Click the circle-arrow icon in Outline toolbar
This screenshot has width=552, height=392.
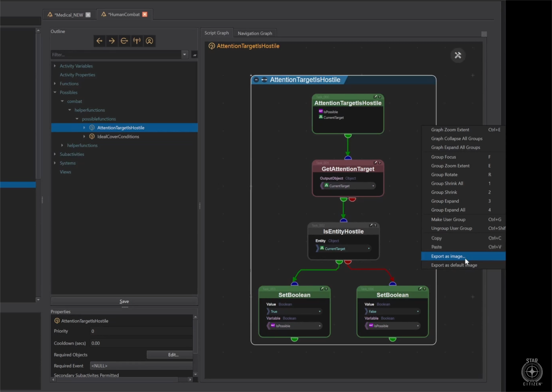pyautogui.click(x=124, y=41)
